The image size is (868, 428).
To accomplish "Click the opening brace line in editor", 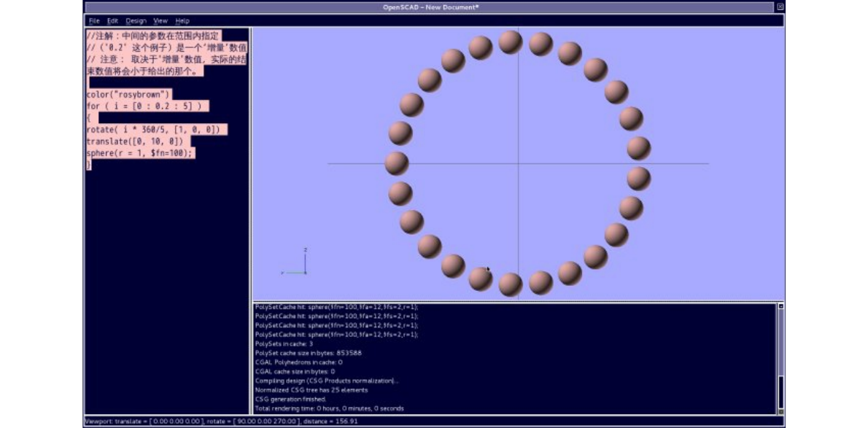I will point(88,117).
